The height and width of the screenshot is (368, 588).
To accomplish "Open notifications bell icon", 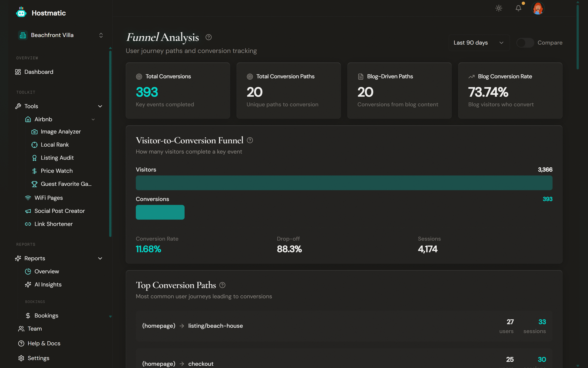I will click(518, 8).
